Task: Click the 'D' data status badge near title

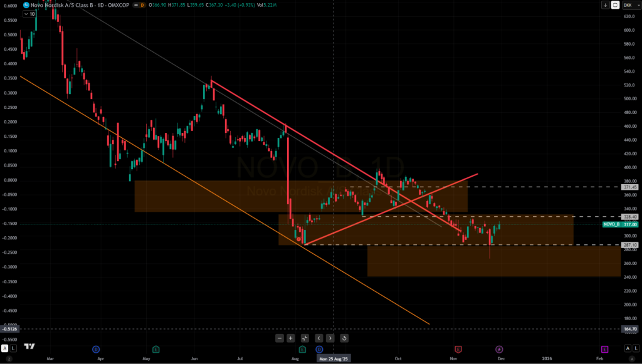Action: tap(142, 5)
